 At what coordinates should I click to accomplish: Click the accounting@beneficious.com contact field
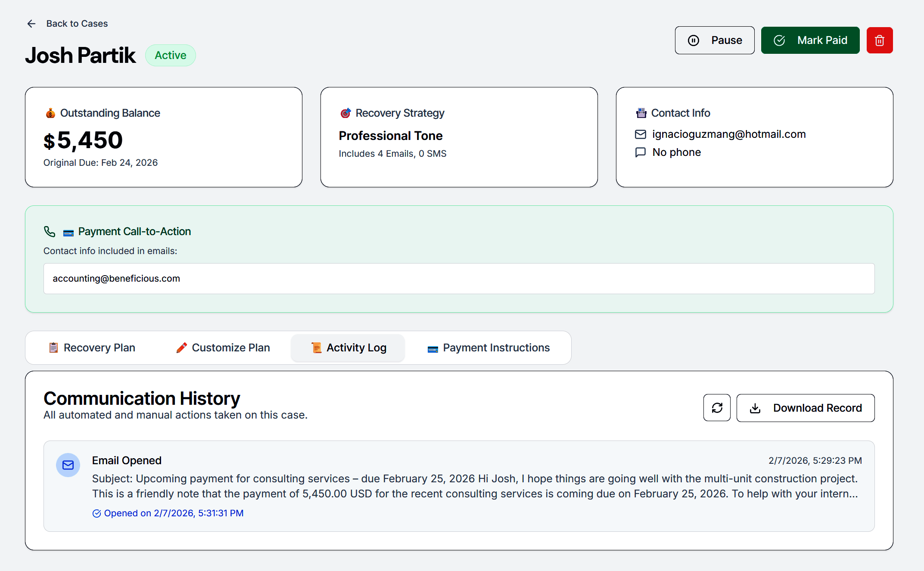pyautogui.click(x=459, y=279)
